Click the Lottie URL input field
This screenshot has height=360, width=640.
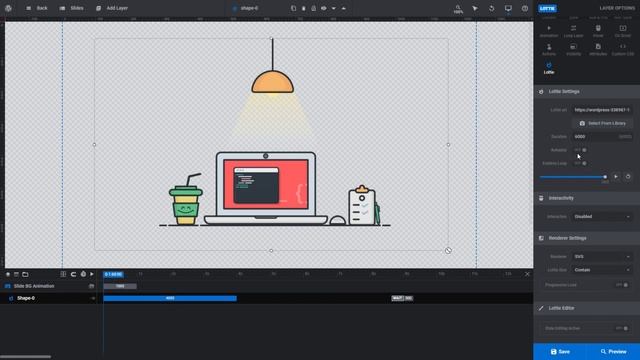602,110
